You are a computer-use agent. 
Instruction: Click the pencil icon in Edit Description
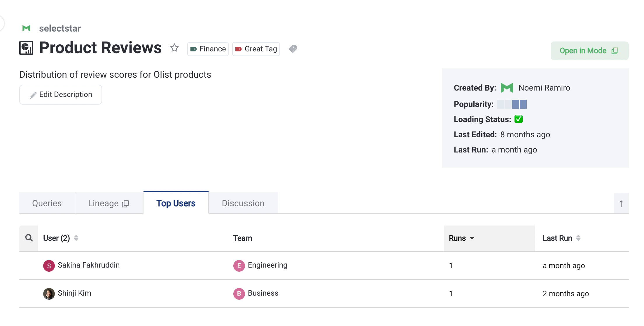tap(33, 95)
